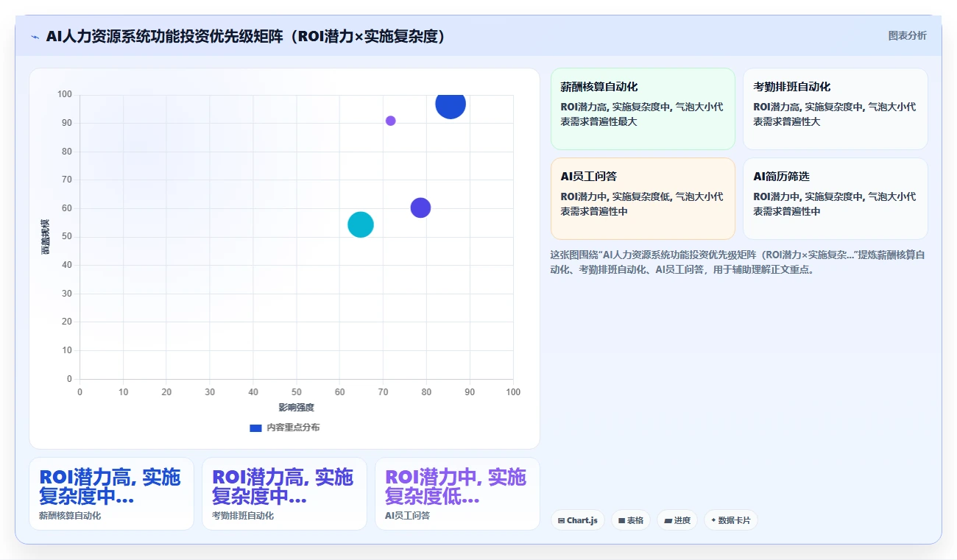The width and height of the screenshot is (957, 560).
Task: Click the 进度 tag icon
Action: coord(668,520)
